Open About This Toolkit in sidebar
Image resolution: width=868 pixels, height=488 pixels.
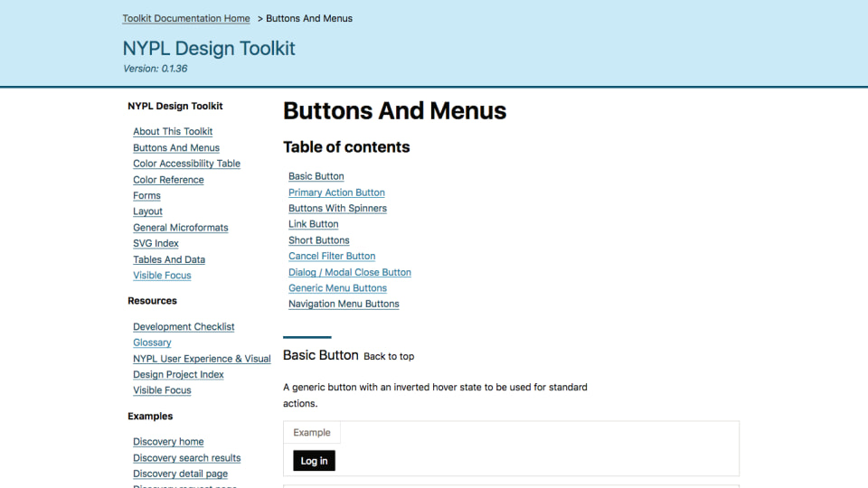[173, 132]
